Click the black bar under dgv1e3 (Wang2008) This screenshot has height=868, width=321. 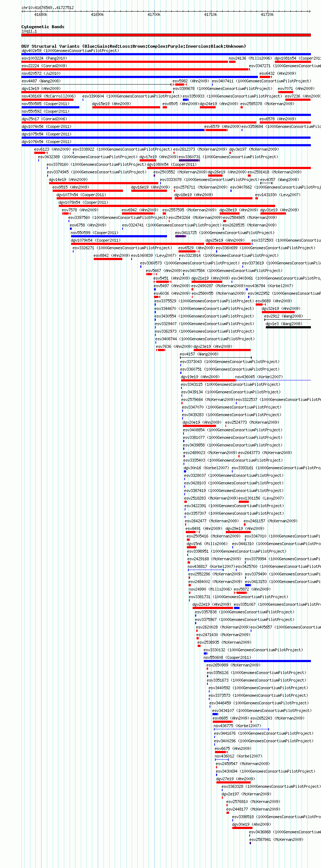coord(288,327)
